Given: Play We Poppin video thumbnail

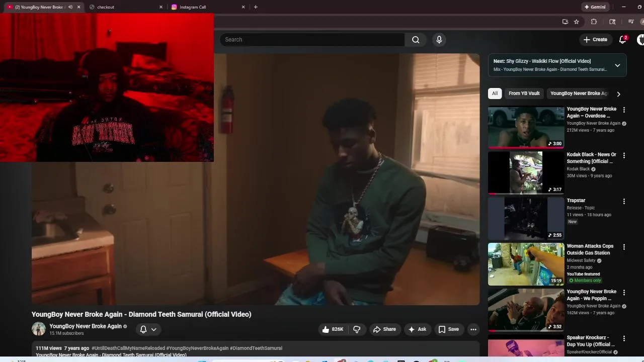Looking at the screenshot, I should pos(526,310).
